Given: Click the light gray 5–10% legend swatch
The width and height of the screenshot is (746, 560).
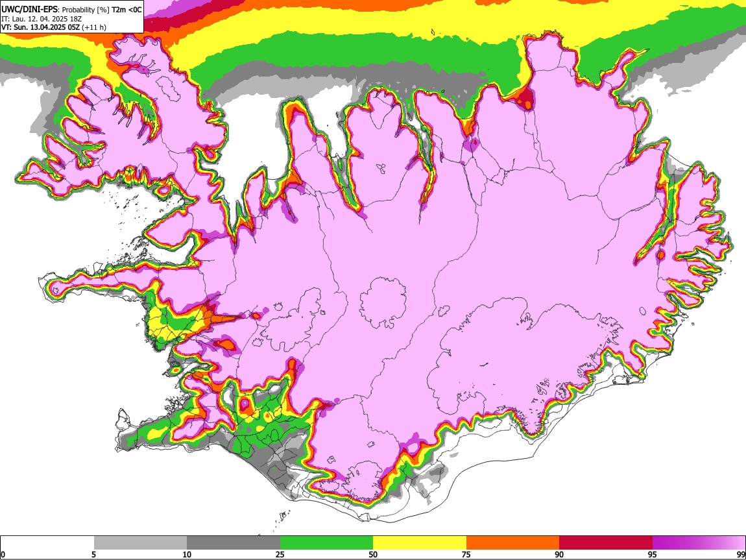Looking at the screenshot, I should point(140,543).
